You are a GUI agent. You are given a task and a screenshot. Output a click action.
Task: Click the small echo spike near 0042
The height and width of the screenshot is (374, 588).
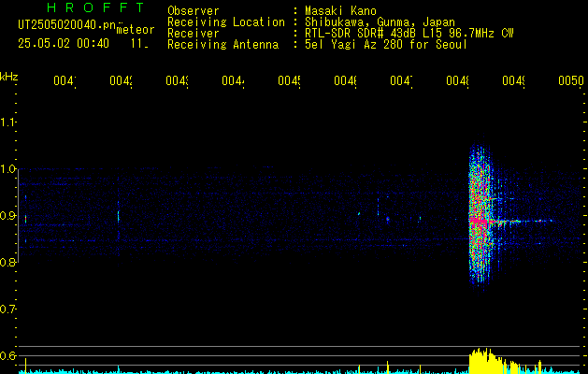pos(118,217)
